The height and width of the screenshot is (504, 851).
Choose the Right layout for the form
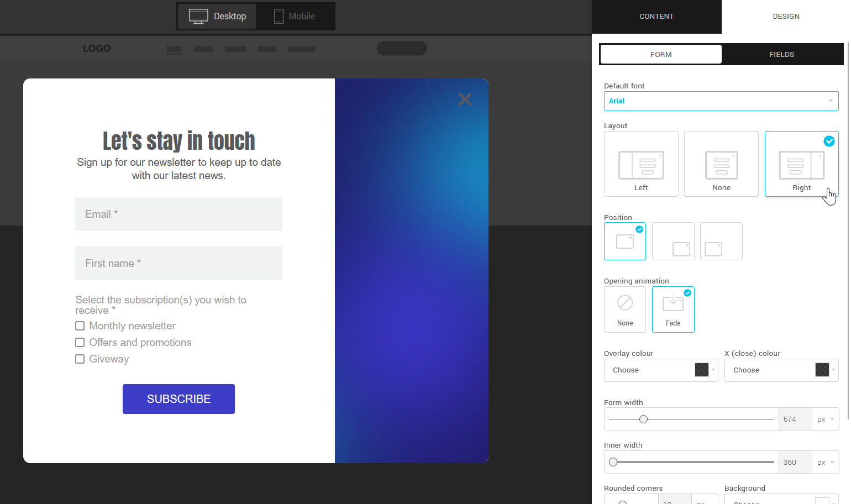click(x=801, y=164)
